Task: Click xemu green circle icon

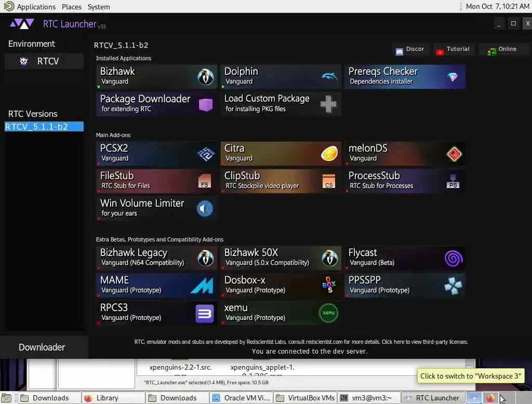Action: 328,313
